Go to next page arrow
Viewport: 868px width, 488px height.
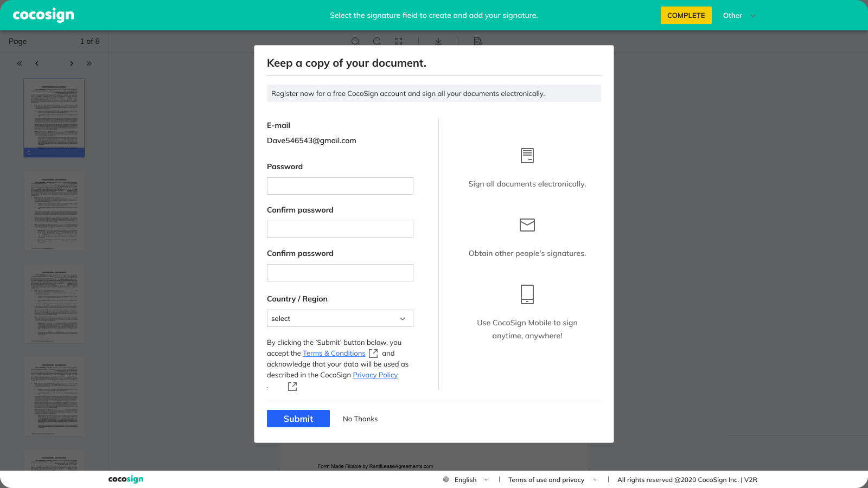coord(72,63)
